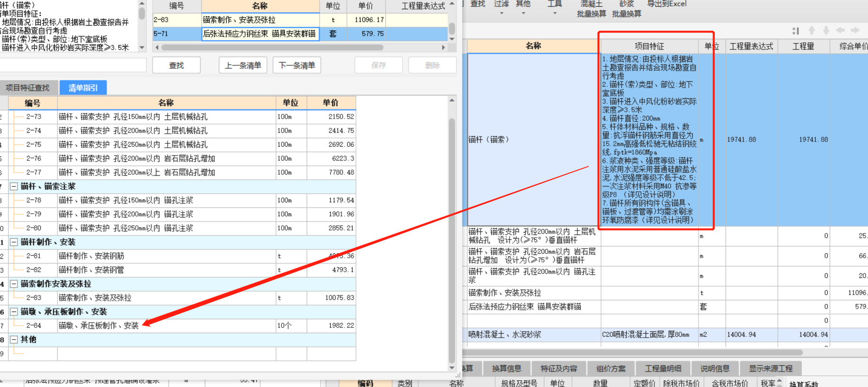868x387 pixels.
Task: Open the 过滤 dropdown in toolbar
Action: (501, 7)
